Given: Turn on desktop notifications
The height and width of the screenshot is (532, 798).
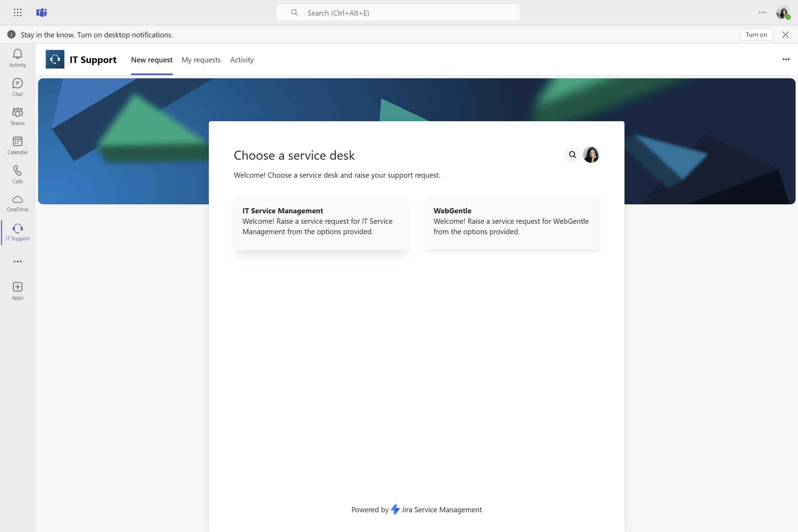Looking at the screenshot, I should click(x=756, y=35).
